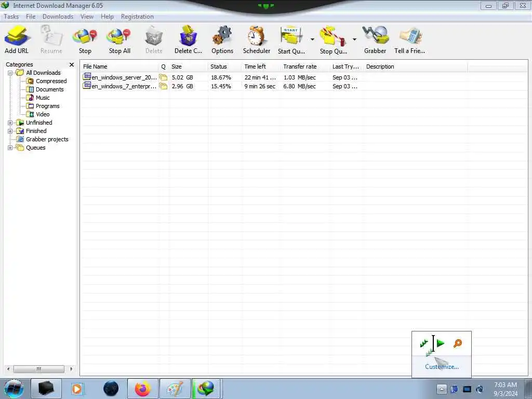
Task: Sort by Size column header
Action: (188, 66)
